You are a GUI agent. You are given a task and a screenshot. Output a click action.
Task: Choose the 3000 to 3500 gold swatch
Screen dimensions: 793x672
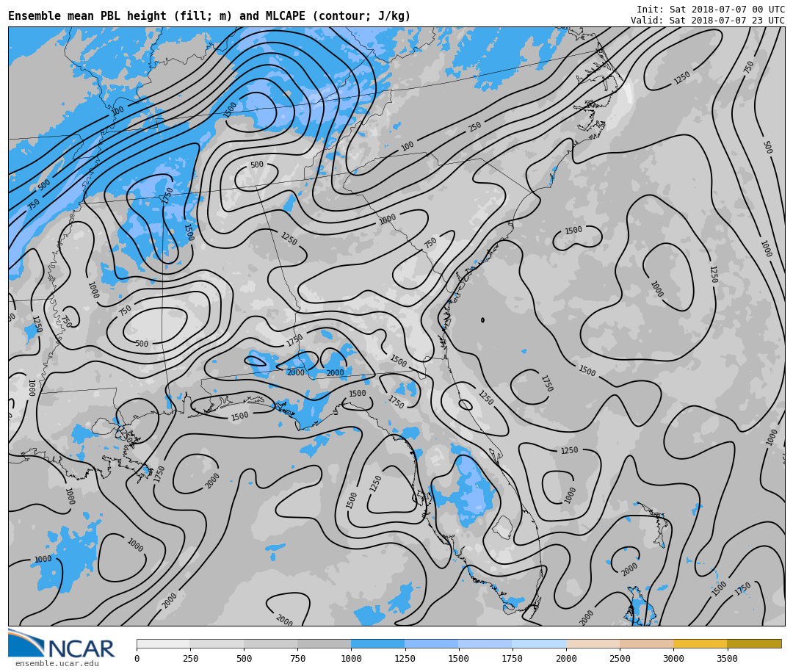pos(700,643)
